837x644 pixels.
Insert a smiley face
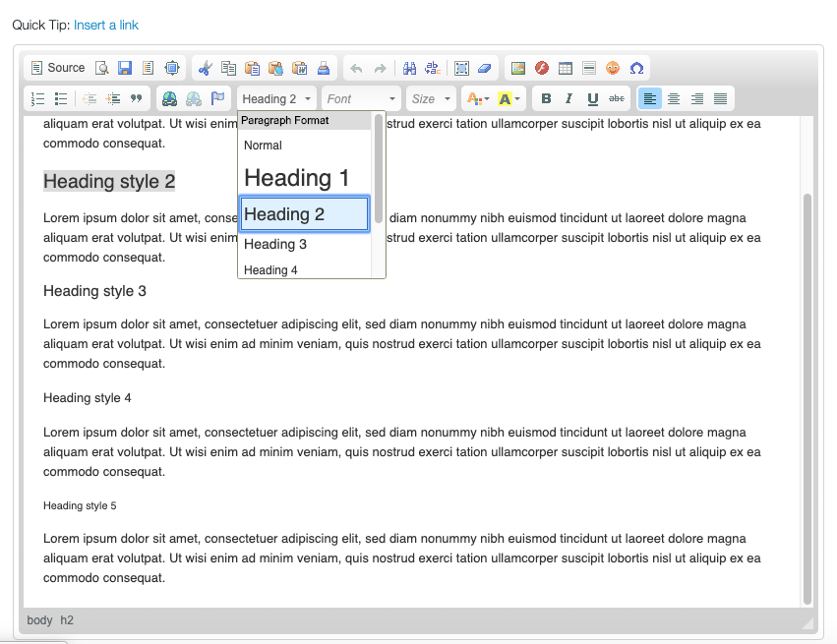(612, 67)
